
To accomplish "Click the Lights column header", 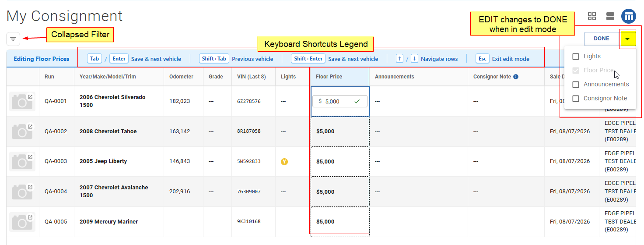I will (x=288, y=77).
